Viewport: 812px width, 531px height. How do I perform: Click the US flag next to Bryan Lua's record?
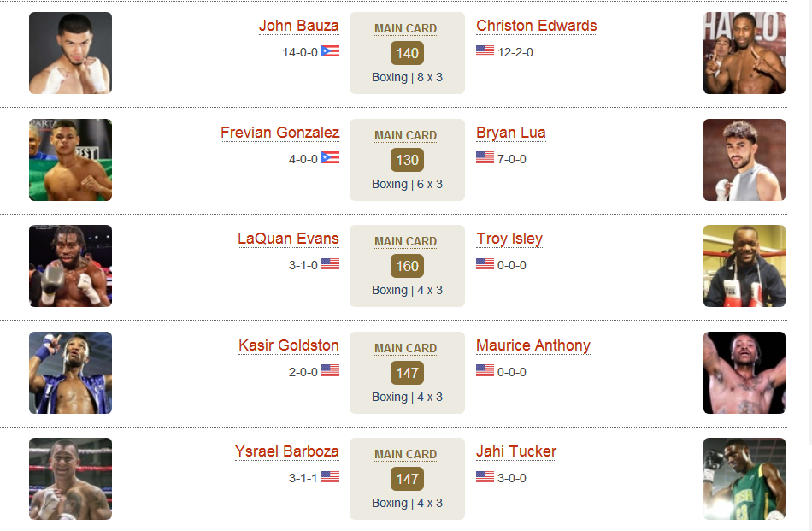pos(485,158)
